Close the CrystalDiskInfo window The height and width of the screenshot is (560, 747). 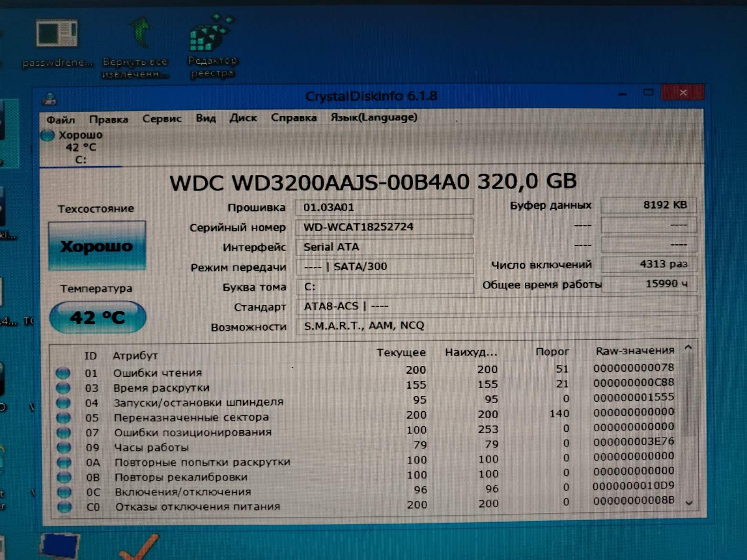(683, 92)
